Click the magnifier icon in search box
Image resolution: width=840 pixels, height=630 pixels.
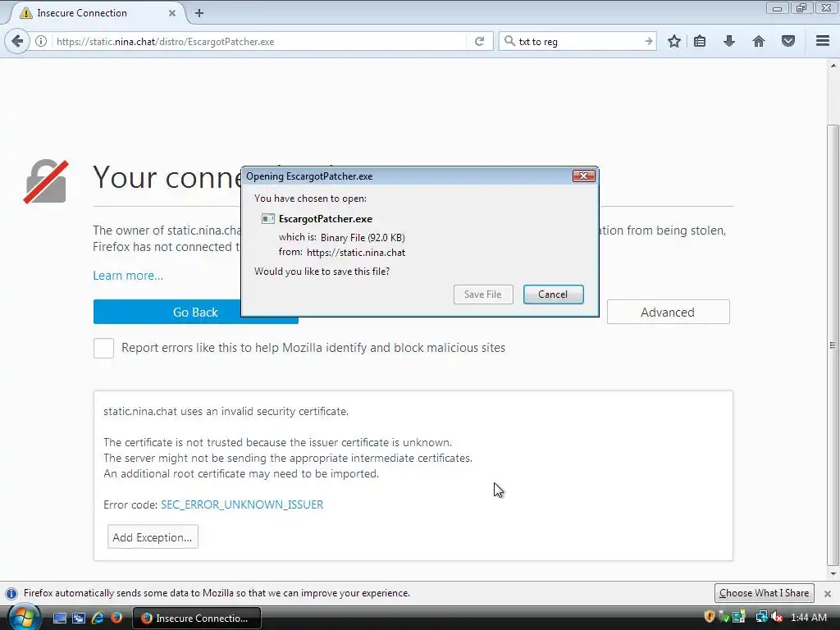pos(509,41)
